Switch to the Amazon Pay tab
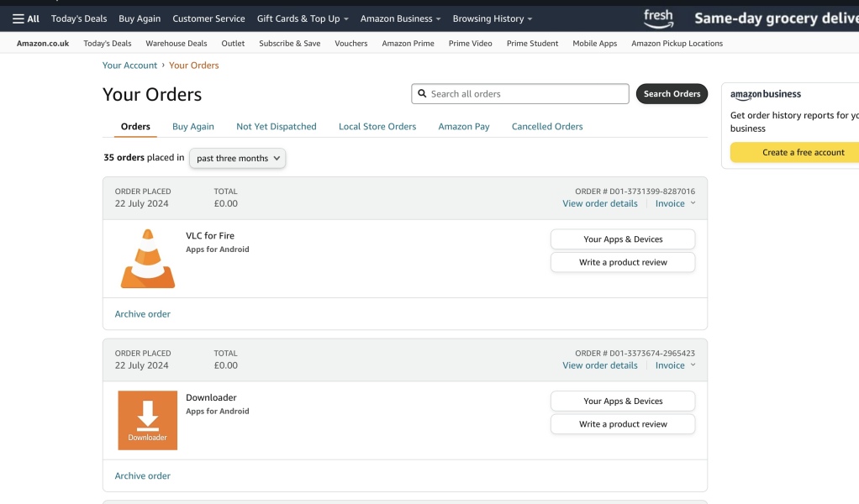This screenshot has width=859, height=504. click(x=463, y=126)
